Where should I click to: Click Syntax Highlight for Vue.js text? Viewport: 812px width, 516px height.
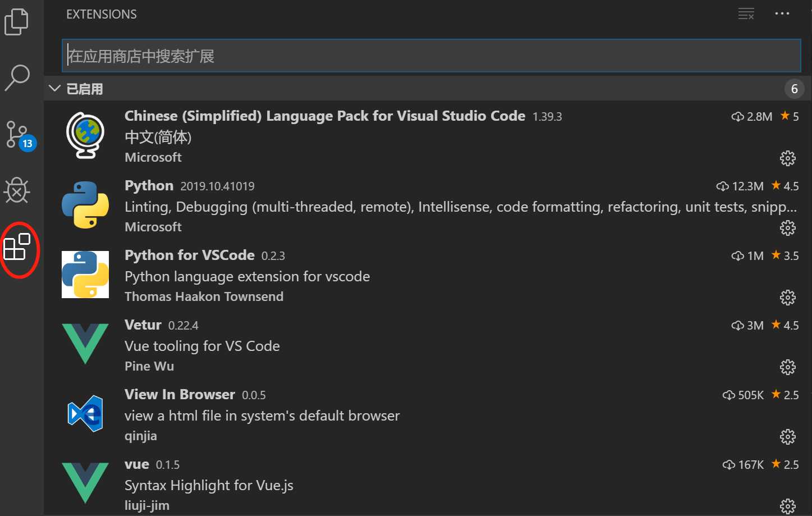click(x=209, y=486)
